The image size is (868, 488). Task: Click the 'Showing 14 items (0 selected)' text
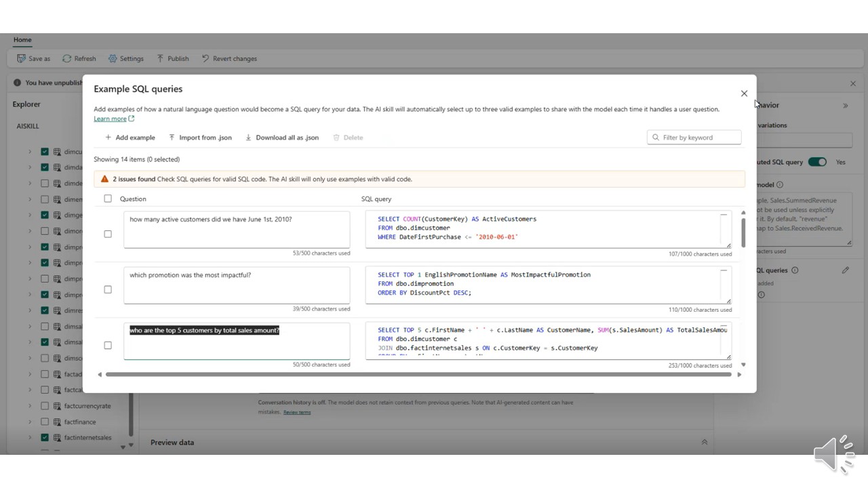pyautogui.click(x=136, y=159)
